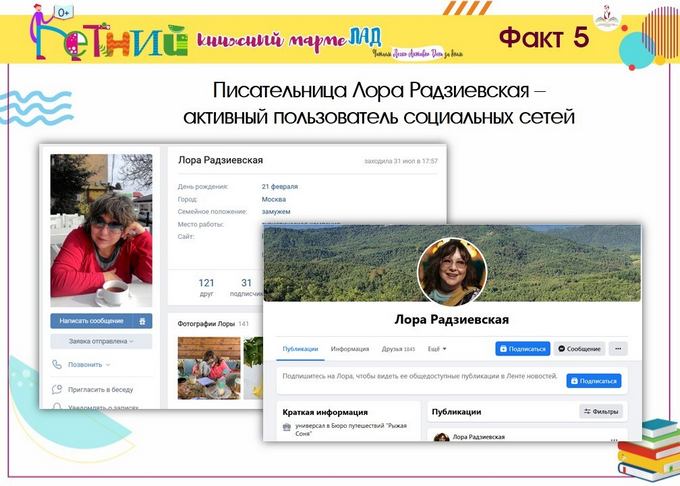Click the large Facebook name Лора Радзиевская

point(451,320)
